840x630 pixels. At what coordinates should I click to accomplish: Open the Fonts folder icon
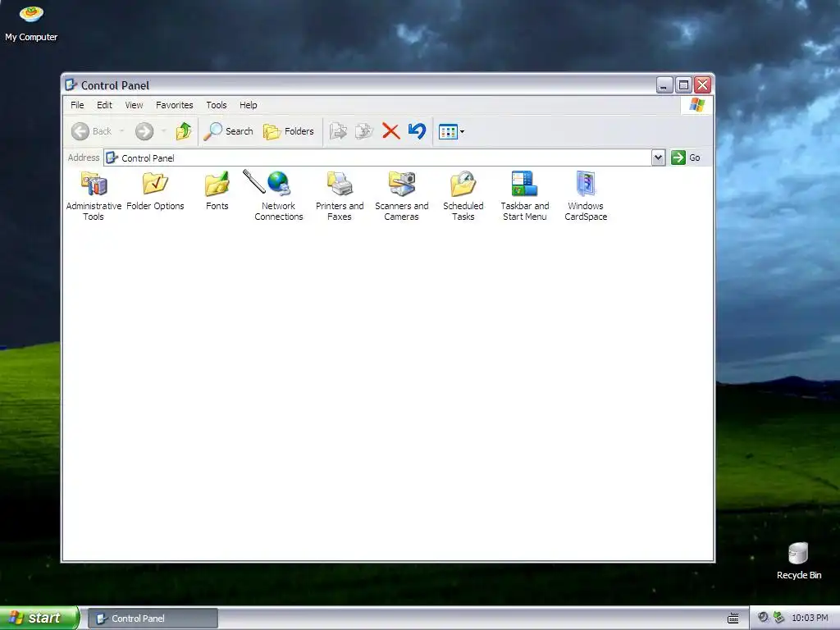click(x=217, y=184)
